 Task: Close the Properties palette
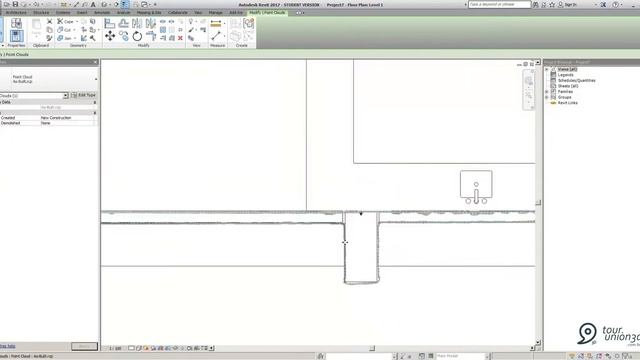click(96, 62)
